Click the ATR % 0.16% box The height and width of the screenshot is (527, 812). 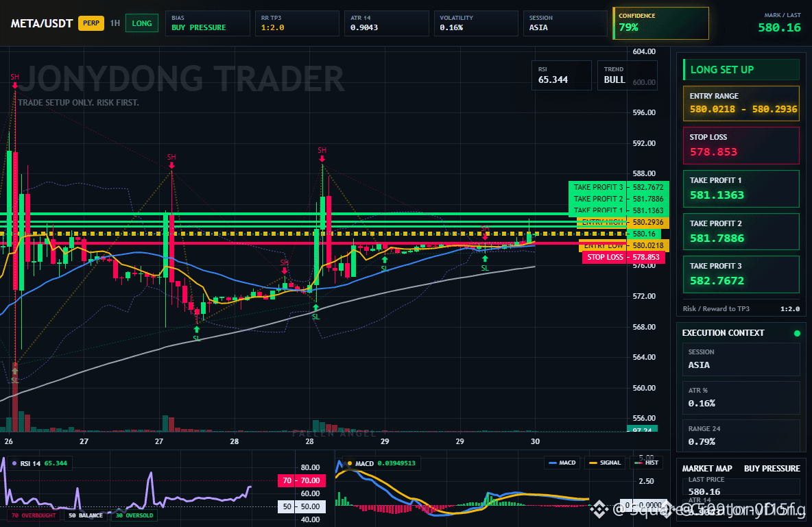click(x=741, y=397)
